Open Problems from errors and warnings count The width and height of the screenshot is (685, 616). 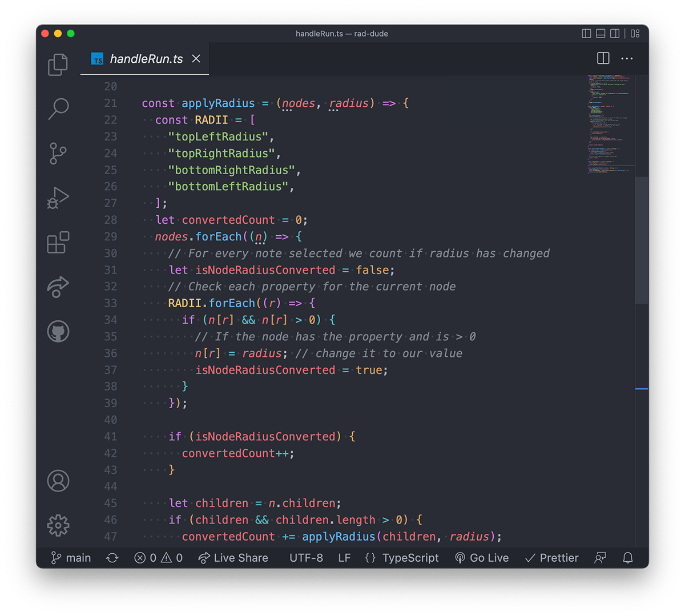tap(158, 558)
